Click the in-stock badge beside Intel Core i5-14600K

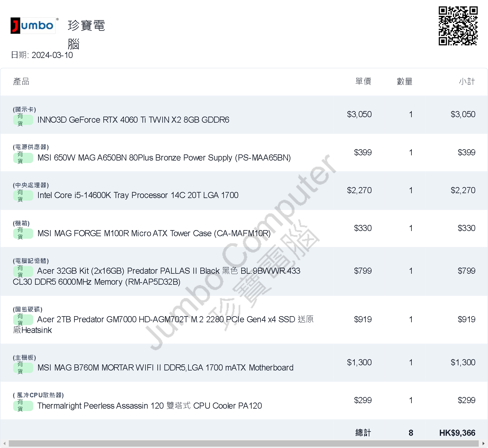point(23,195)
